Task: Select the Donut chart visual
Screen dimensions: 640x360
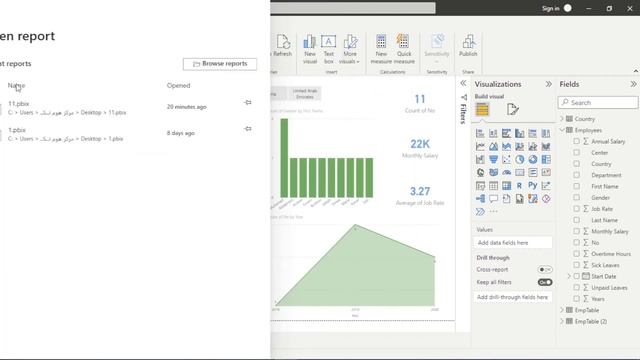Action: pos(533,159)
